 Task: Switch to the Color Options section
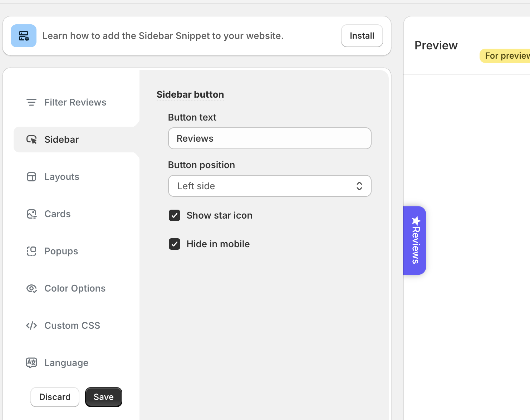click(x=75, y=288)
